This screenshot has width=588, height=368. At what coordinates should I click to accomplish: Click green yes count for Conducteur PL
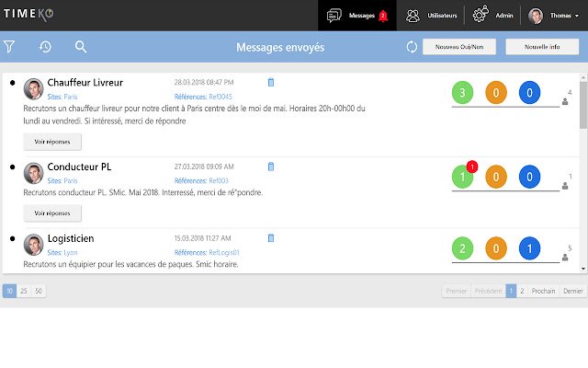click(x=462, y=177)
